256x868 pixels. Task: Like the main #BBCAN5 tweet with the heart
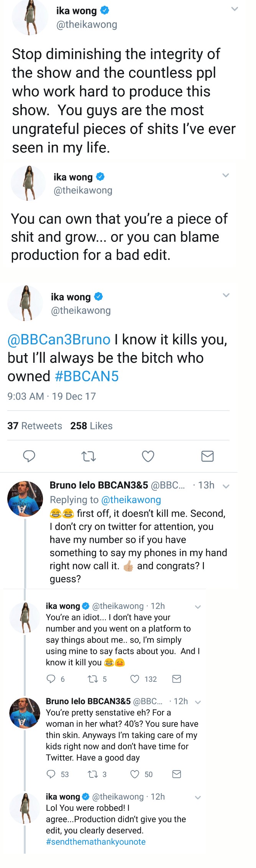tap(148, 456)
